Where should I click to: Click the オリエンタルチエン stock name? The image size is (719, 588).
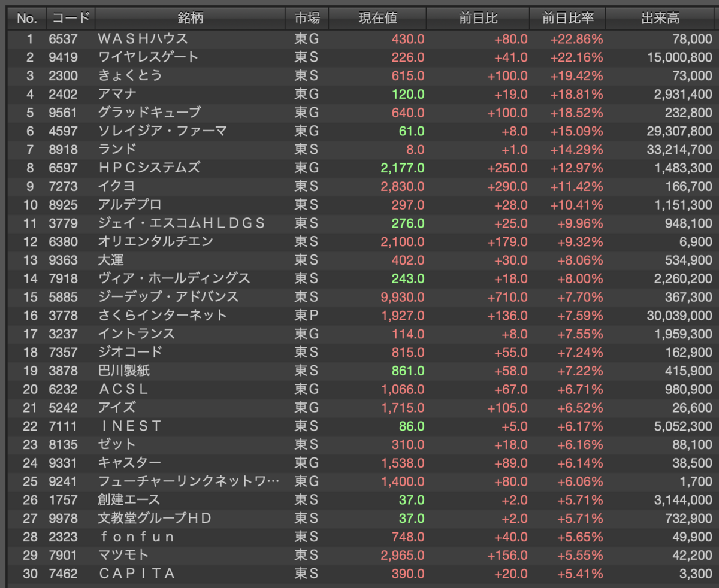point(156,241)
